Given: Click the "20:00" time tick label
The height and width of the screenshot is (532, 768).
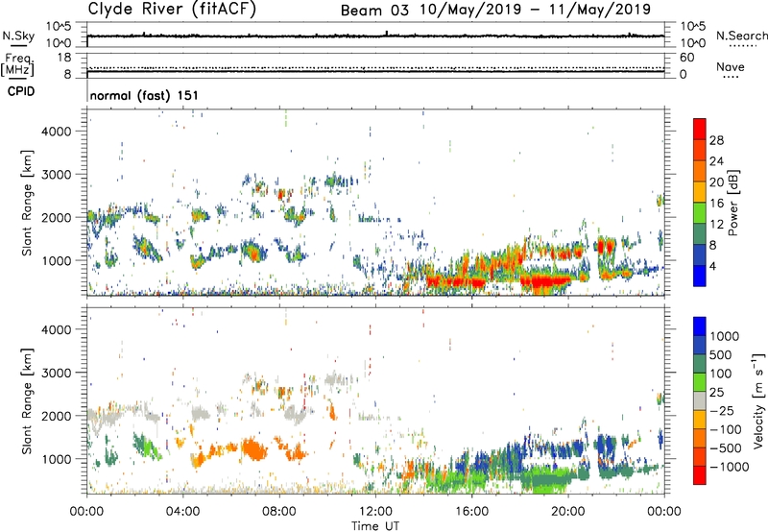Looking at the screenshot, I should click(568, 512).
